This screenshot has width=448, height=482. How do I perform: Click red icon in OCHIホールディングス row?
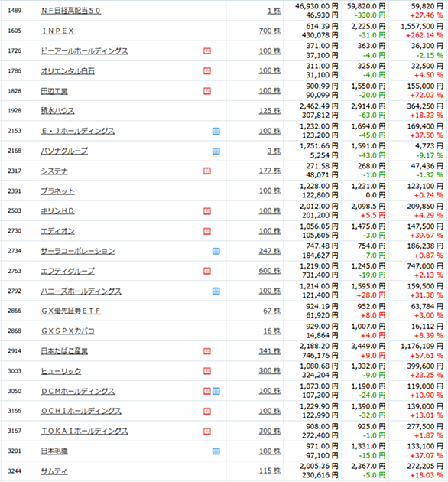tap(207, 412)
